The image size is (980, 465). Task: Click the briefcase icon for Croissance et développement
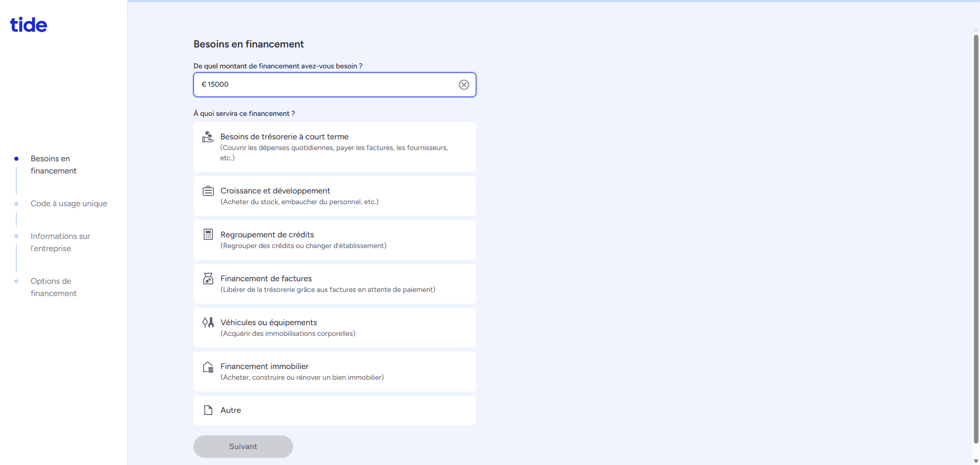pos(208,191)
